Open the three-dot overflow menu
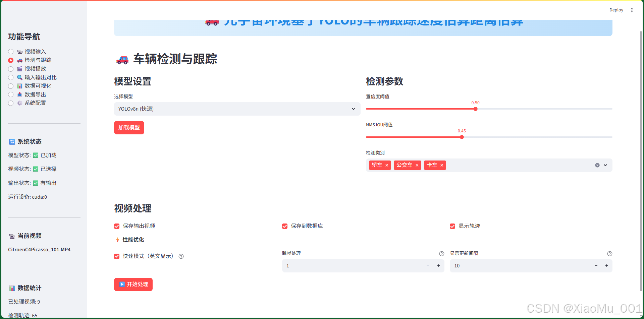Viewport: 644px width, 319px height. click(x=632, y=10)
